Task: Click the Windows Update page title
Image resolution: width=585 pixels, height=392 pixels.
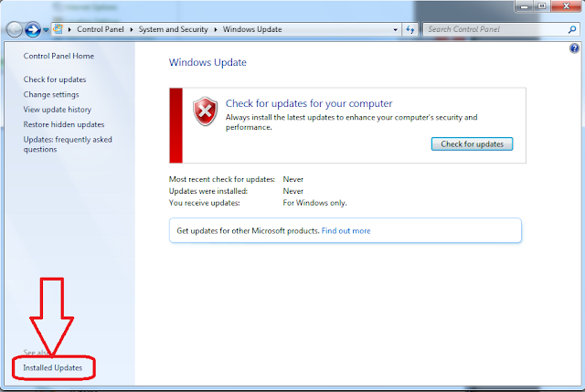Action: coord(207,62)
